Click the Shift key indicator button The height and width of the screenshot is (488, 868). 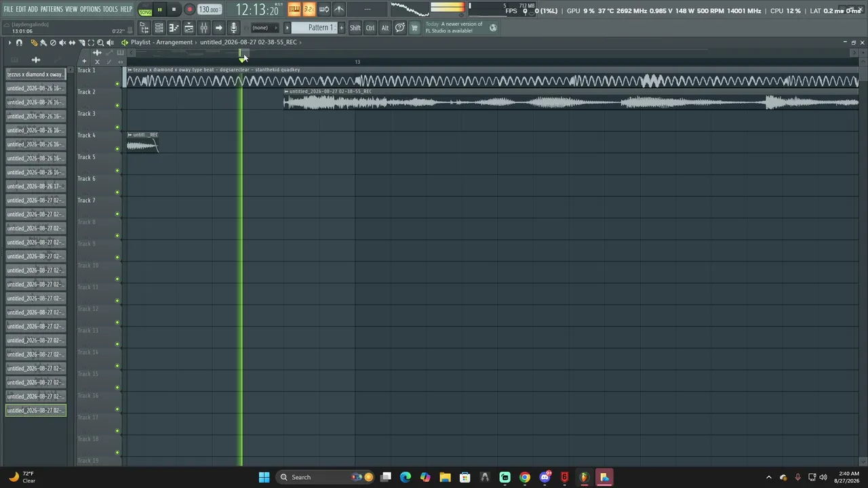[x=355, y=28]
